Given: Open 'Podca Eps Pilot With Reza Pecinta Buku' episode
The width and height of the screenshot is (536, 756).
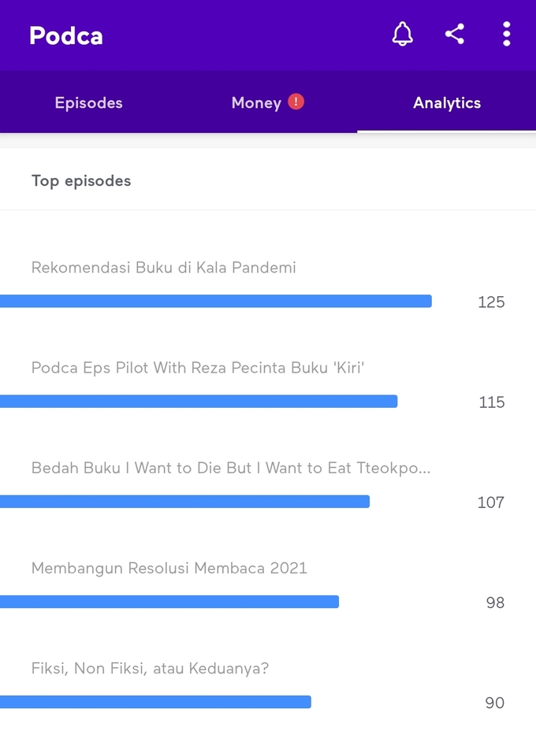Looking at the screenshot, I should click(197, 368).
